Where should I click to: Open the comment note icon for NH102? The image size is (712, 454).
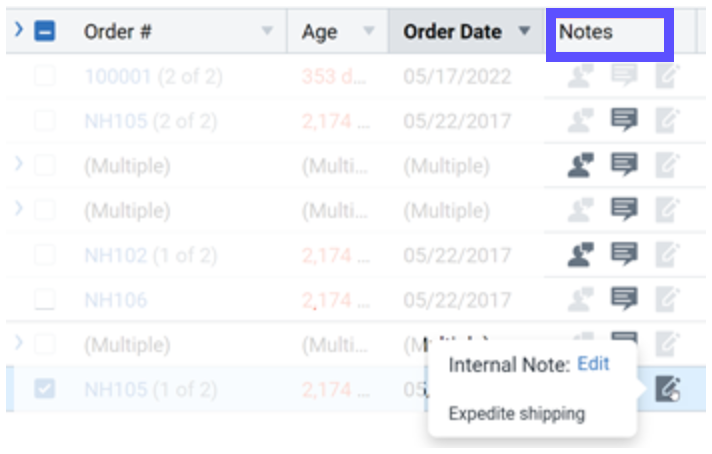tap(625, 254)
